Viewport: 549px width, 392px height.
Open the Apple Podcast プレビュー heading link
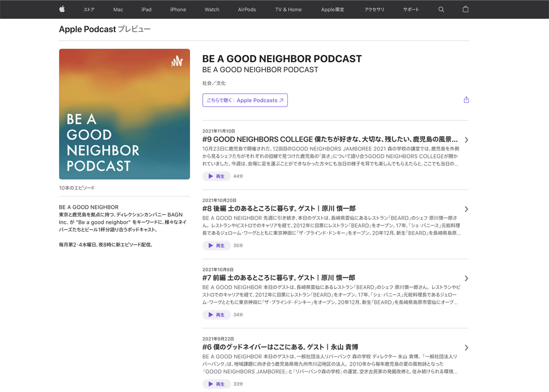105,29
